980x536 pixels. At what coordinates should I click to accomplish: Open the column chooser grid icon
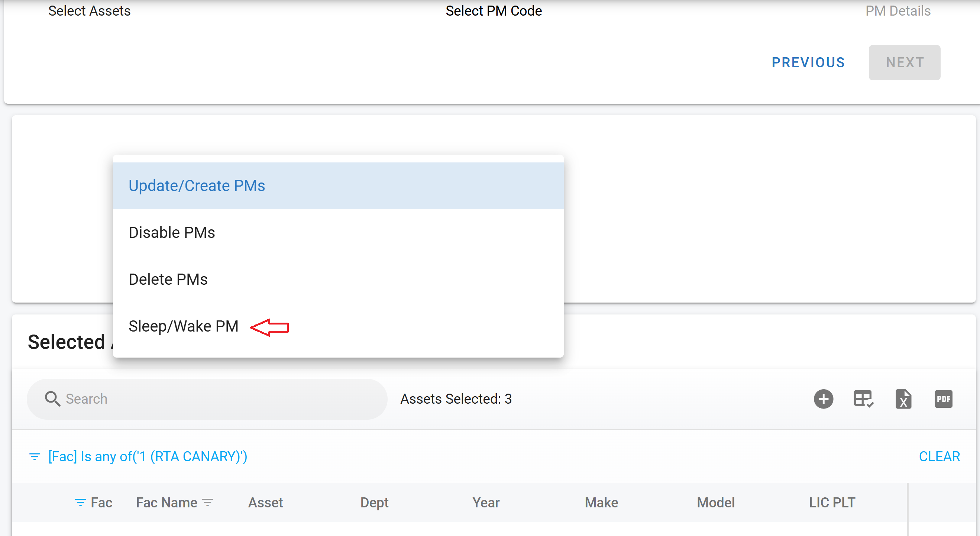click(x=863, y=399)
